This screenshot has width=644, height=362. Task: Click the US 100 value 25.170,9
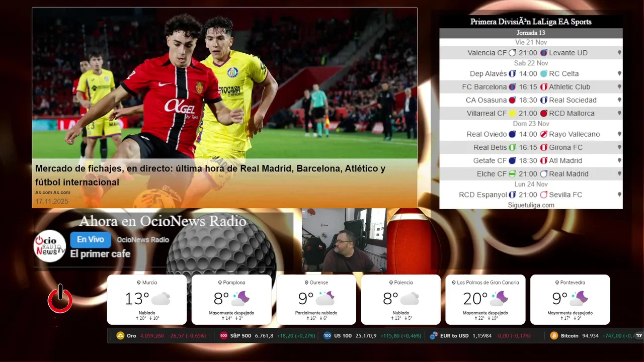(365, 336)
